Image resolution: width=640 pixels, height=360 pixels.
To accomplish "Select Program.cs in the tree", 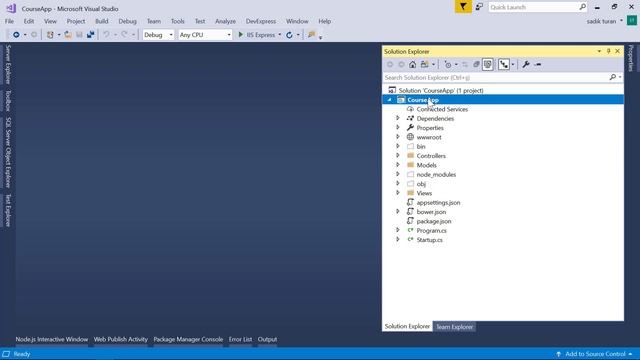I will [431, 231].
